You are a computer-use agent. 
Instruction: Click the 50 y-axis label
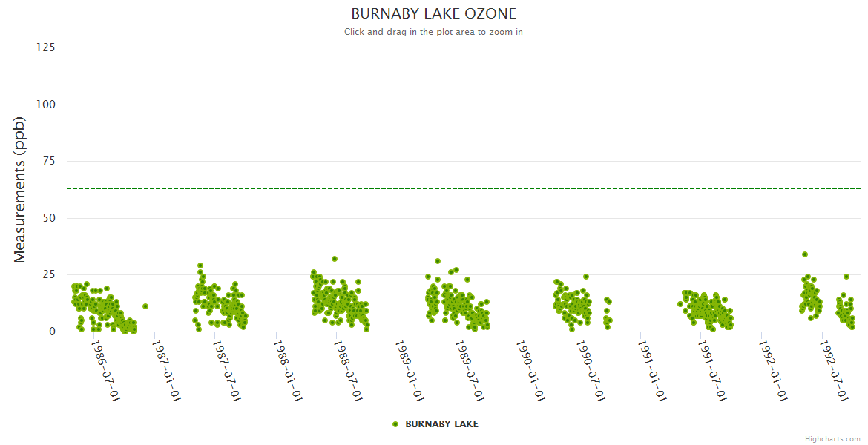click(x=48, y=218)
